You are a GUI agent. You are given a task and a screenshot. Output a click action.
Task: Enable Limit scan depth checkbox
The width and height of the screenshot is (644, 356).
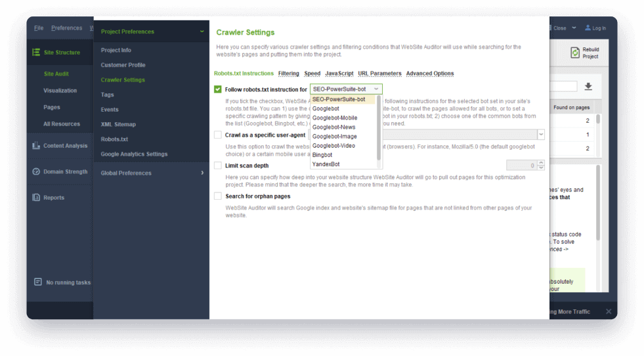[218, 166]
